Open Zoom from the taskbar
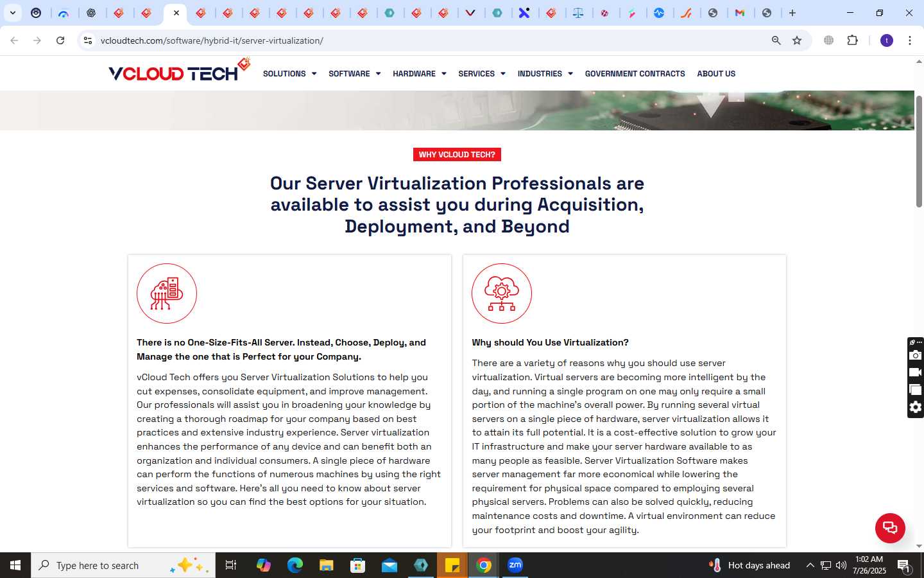924x578 pixels. pos(515,565)
